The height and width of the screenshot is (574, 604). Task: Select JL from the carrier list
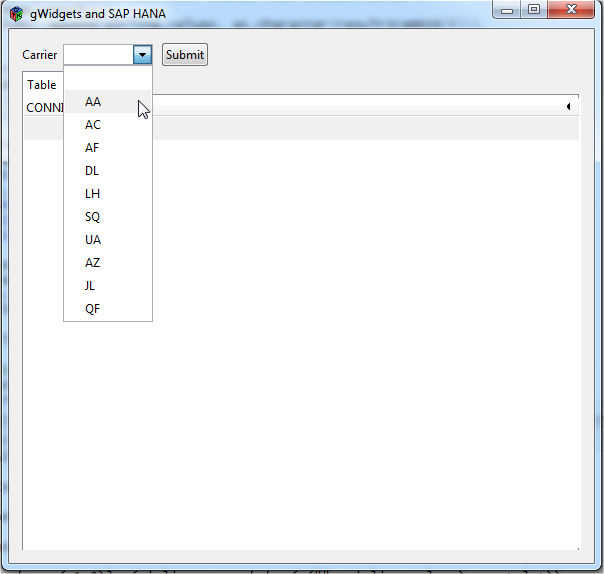(x=108, y=285)
